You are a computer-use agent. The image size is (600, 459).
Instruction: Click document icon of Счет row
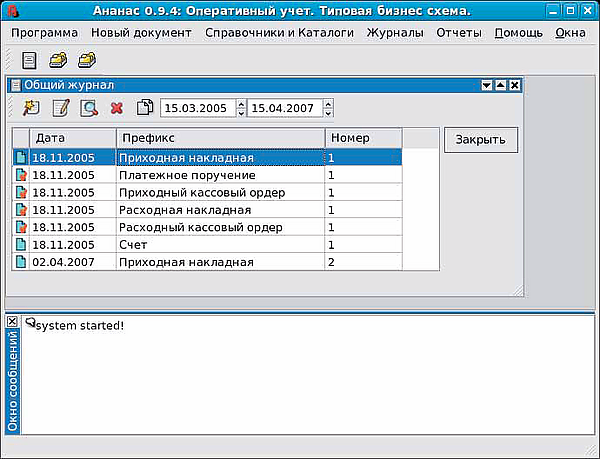pos(21,244)
